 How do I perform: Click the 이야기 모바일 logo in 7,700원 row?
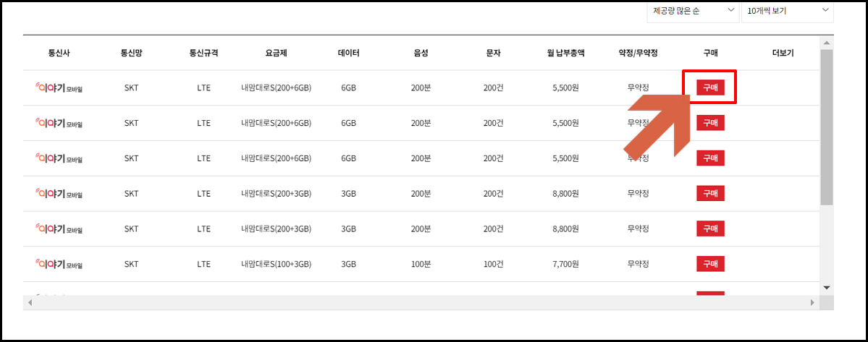(59, 264)
